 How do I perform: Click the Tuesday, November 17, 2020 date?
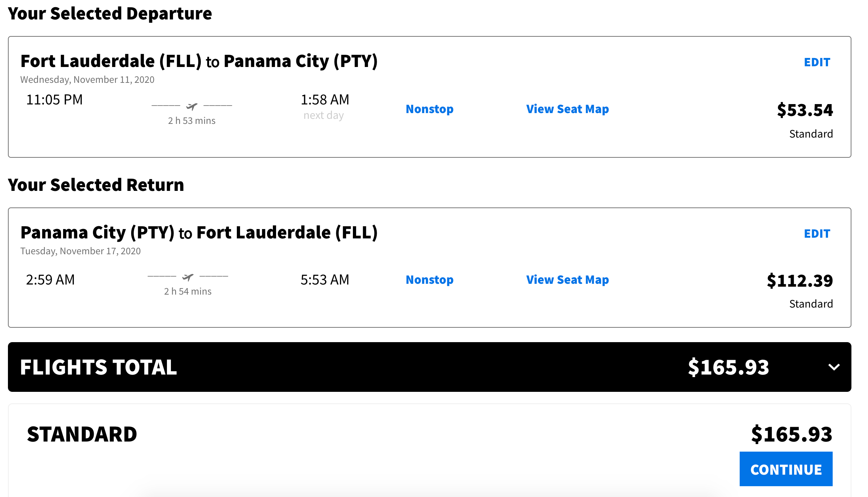80,251
